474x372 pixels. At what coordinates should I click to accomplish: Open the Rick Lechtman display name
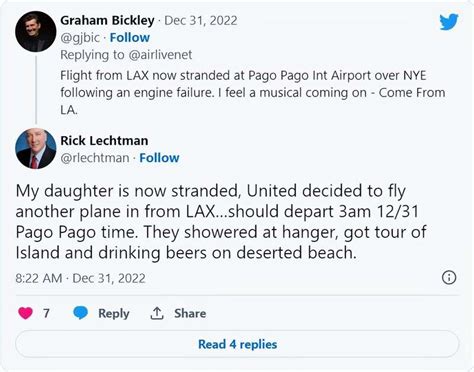click(104, 141)
